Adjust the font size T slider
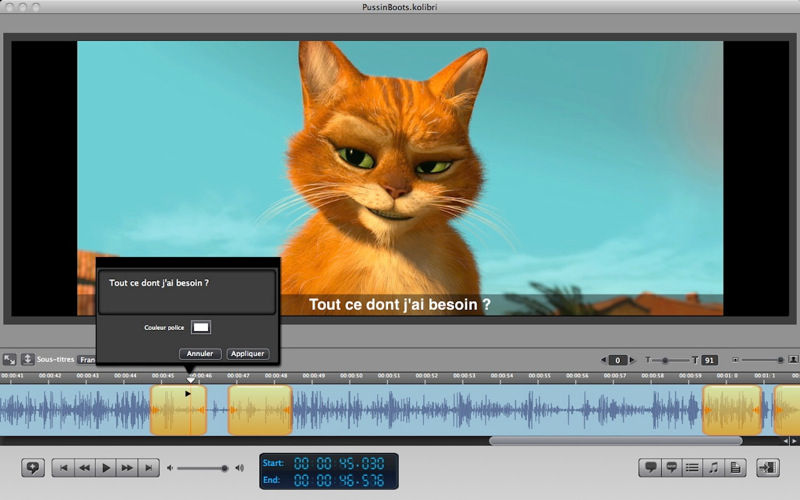The width and height of the screenshot is (800, 500). [670, 360]
